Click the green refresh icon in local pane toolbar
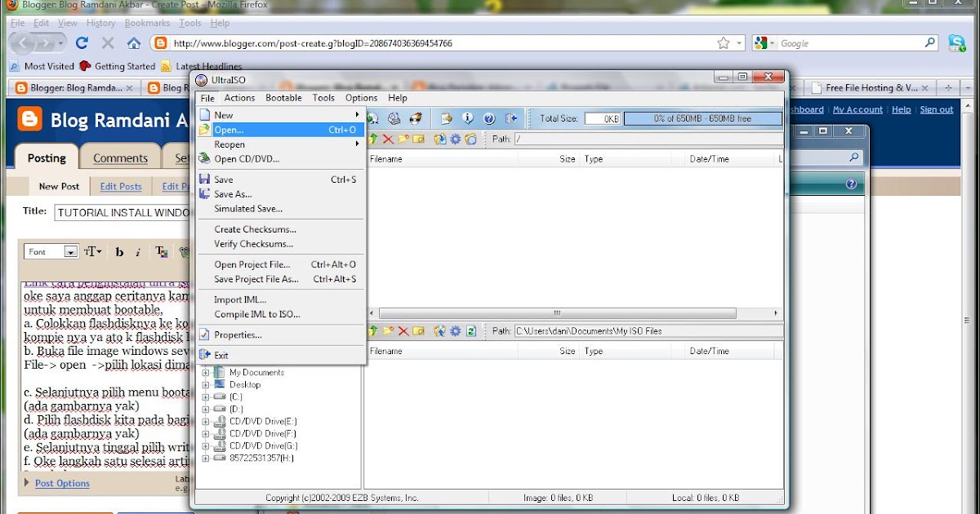980x514 pixels. 470,331
